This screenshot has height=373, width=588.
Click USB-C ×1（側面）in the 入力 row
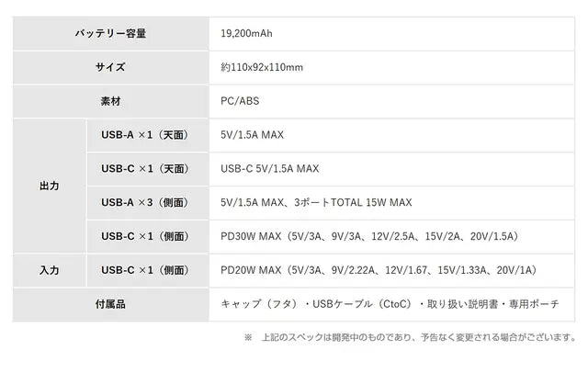[x=145, y=270]
